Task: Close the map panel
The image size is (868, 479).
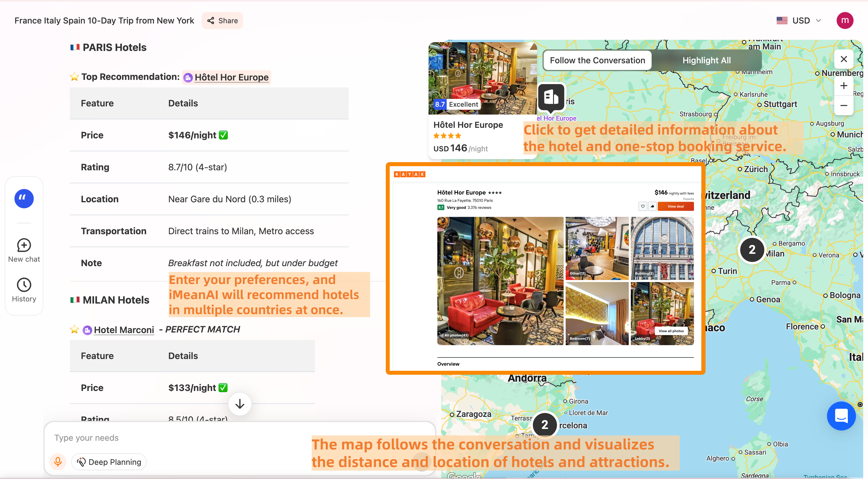Action: tap(843, 59)
